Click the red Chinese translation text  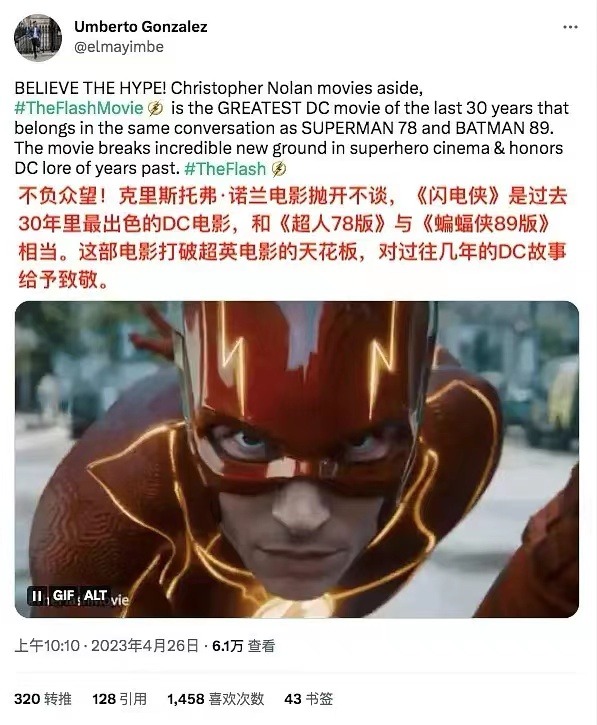point(293,238)
